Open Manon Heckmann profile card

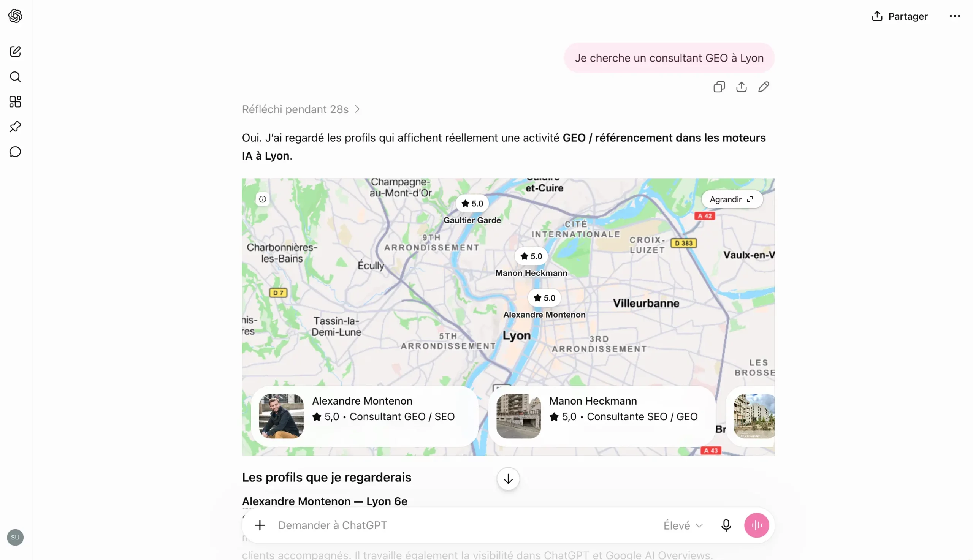pos(602,416)
